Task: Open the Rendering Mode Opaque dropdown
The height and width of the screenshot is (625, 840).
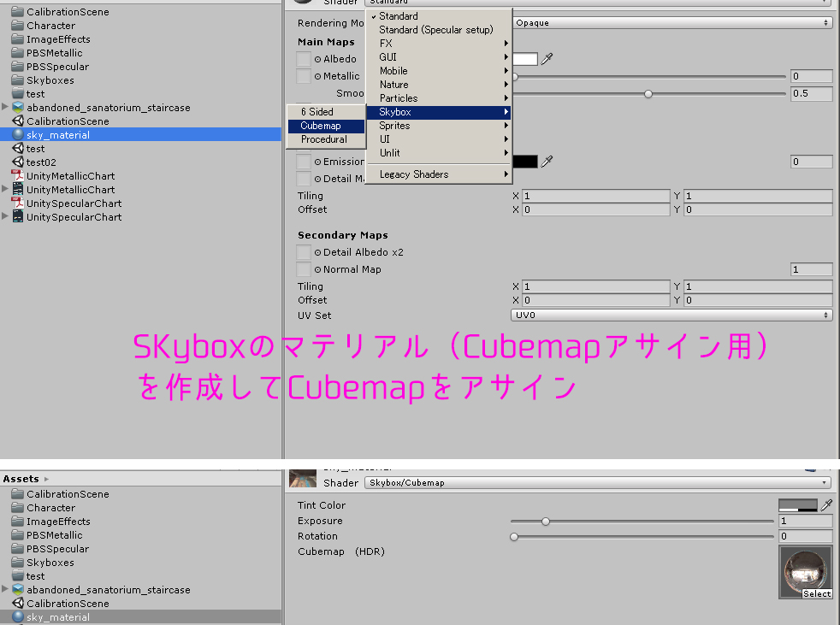Action: [671, 23]
